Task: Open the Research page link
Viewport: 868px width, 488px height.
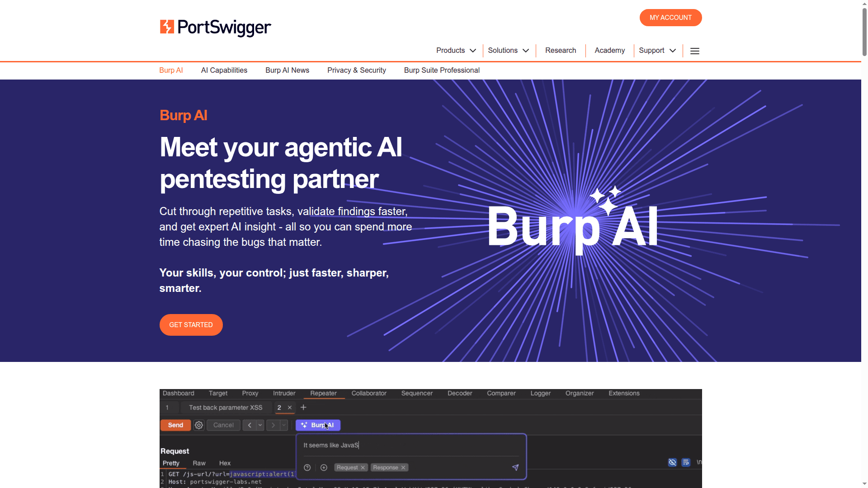Action: [561, 51]
